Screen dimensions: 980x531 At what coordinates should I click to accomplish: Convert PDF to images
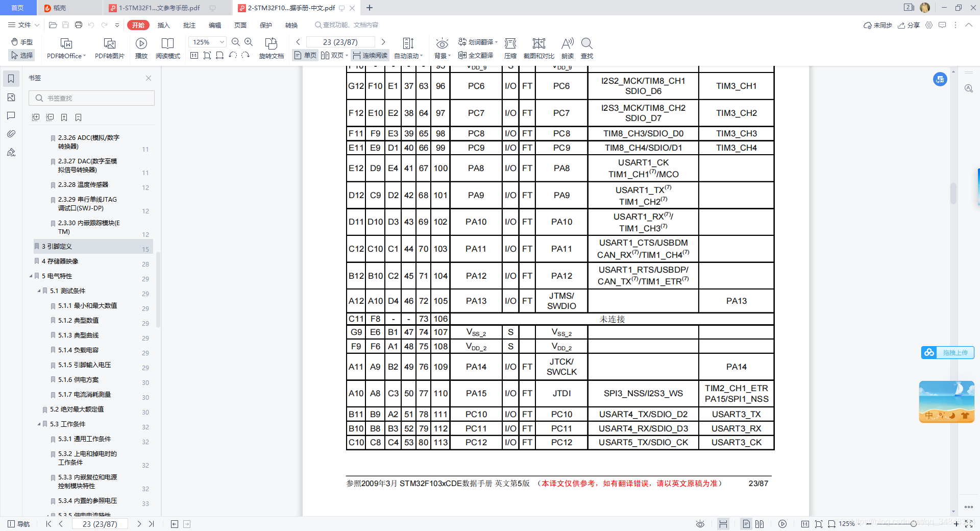pyautogui.click(x=109, y=49)
